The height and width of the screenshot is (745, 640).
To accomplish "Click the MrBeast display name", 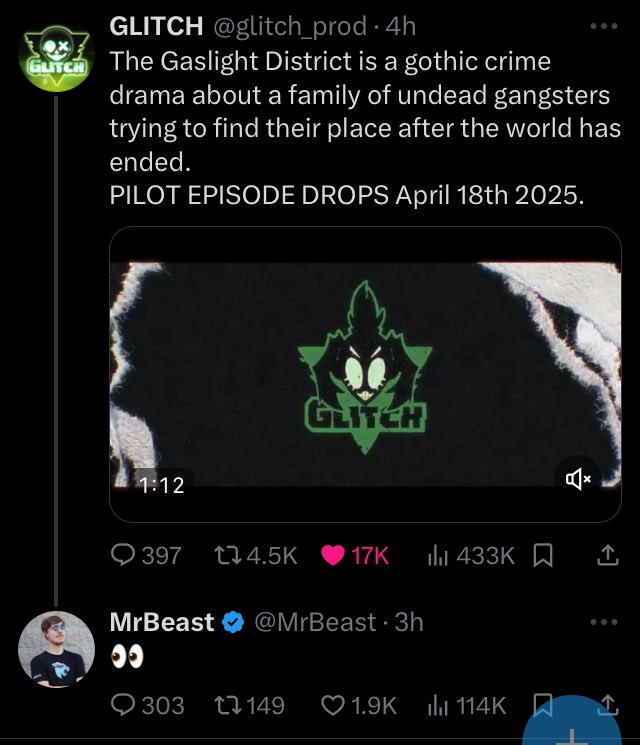I will 161,622.
